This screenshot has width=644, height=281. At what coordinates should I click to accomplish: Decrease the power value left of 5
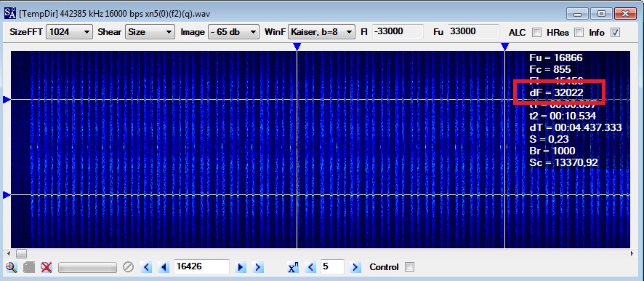(x=311, y=267)
